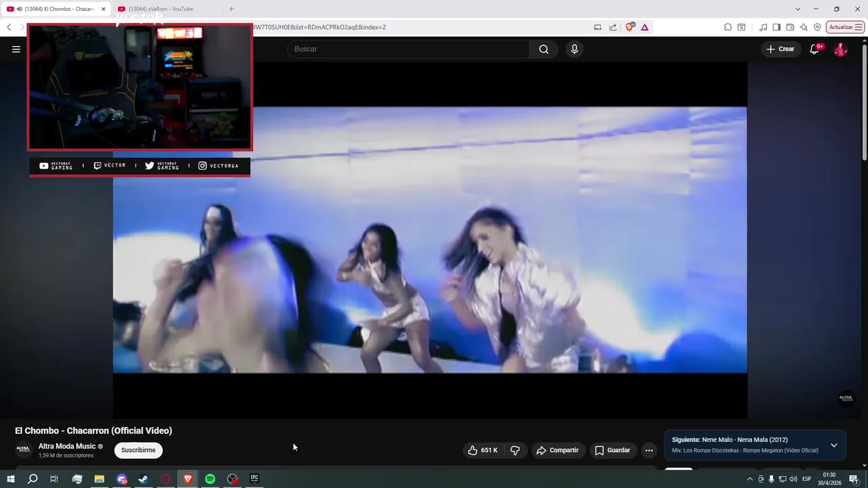Click the video player to pause

click(430, 240)
